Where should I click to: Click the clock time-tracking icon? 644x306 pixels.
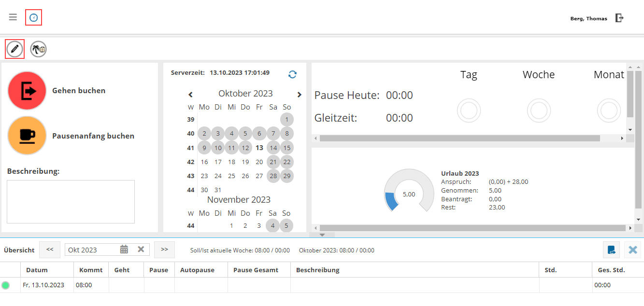[33, 17]
